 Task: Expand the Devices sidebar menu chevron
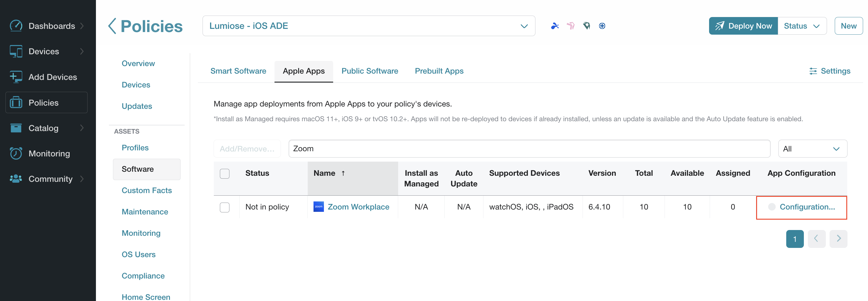coord(82,51)
